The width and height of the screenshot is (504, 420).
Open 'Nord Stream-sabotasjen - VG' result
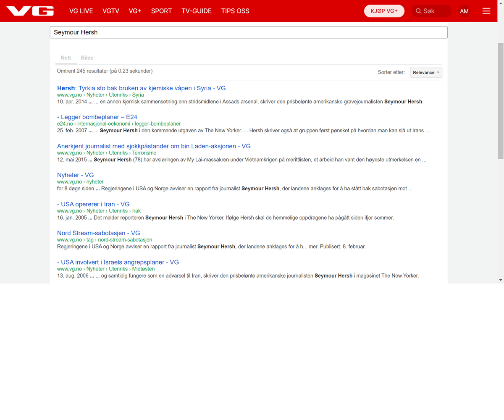99,233
